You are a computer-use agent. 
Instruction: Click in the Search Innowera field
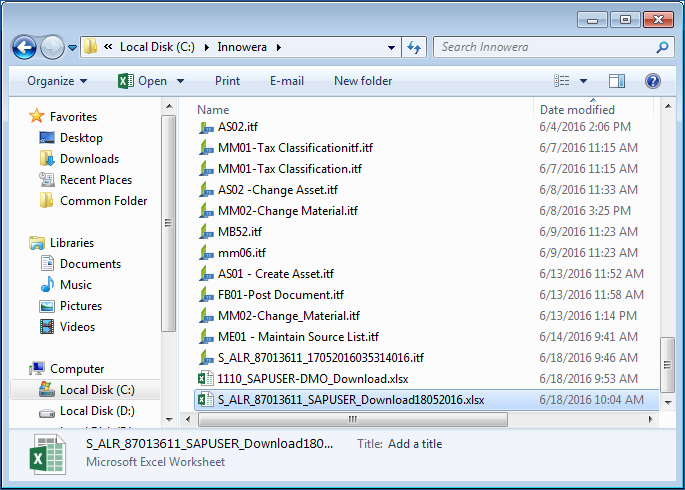(x=545, y=47)
